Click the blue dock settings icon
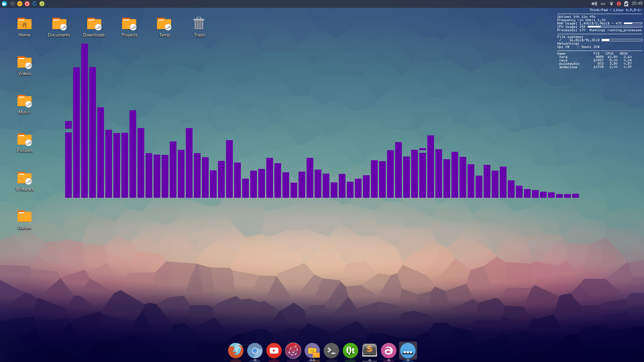 pyautogui.click(x=408, y=351)
